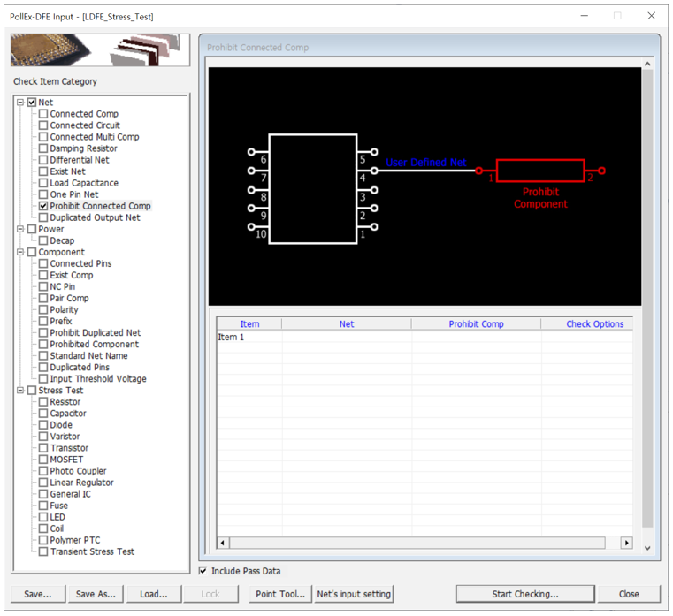Click the chip logo banner image
Image resolution: width=673 pixels, height=616 pixels.
coord(100,50)
